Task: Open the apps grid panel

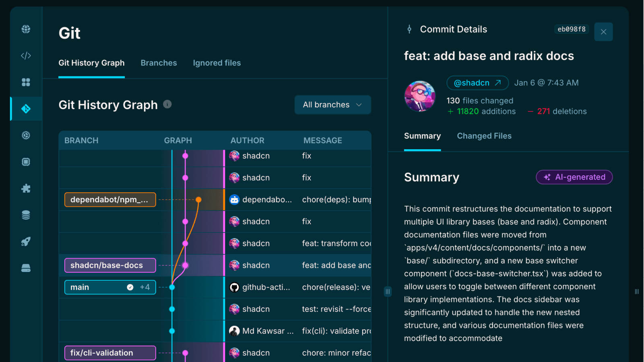Action: (26, 82)
